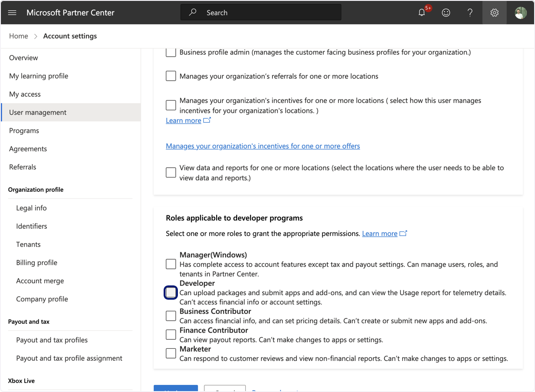535x392 pixels.
Task: Open Programs section
Action: click(24, 131)
